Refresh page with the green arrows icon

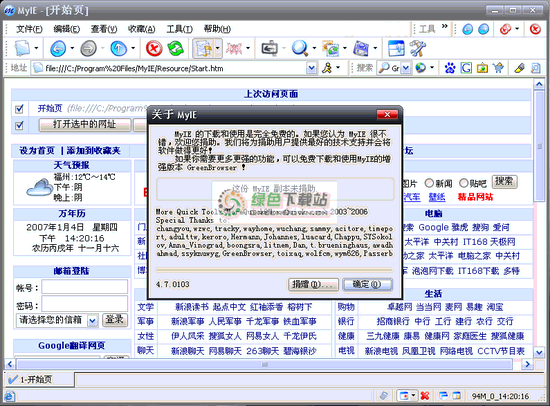[x=176, y=48]
